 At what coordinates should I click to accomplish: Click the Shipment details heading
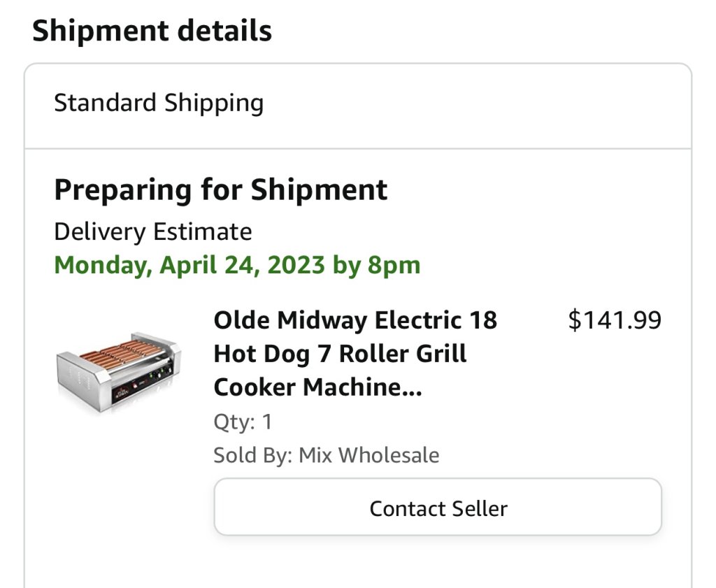(x=152, y=31)
